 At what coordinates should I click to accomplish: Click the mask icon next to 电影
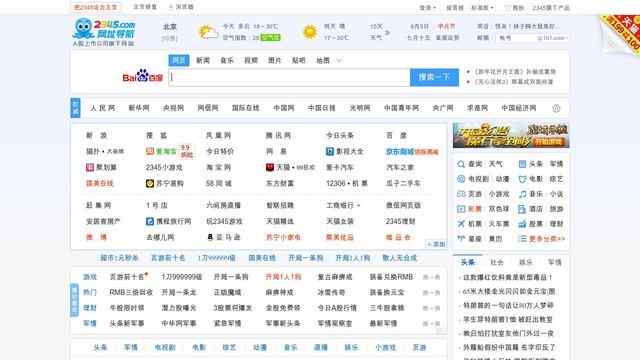(x=522, y=179)
